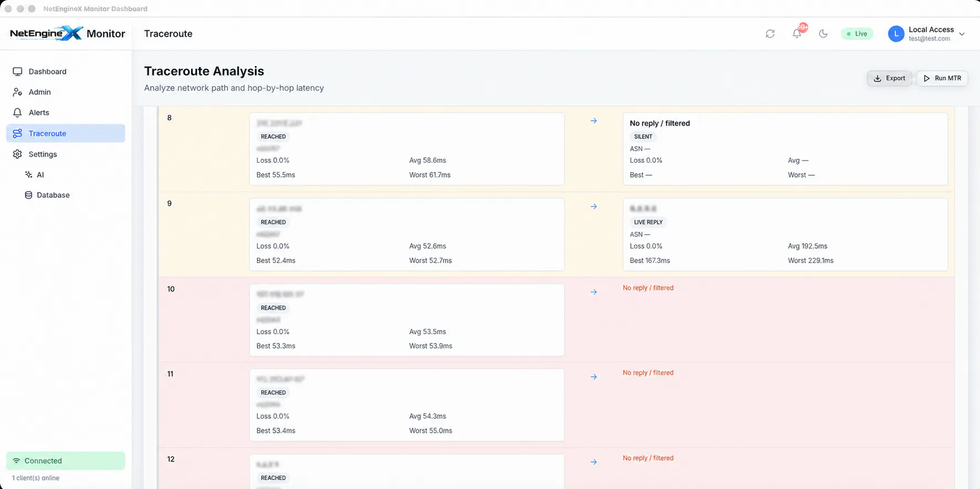Click the Traceroute route icon

18,134
